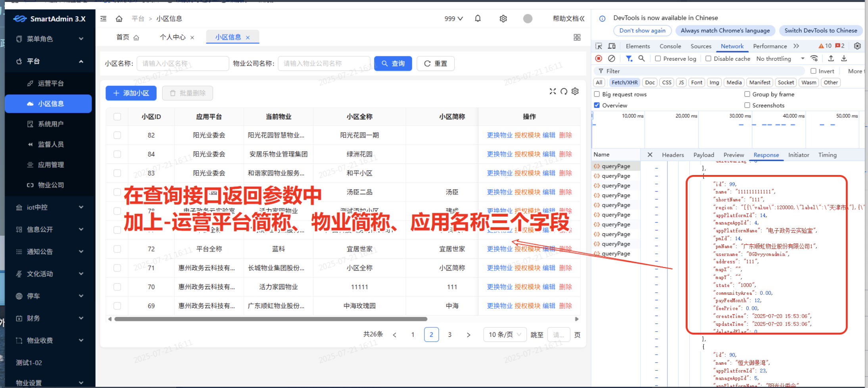Open the header settings gear icon
Image resolution: width=868 pixels, height=388 pixels.
[x=503, y=18]
